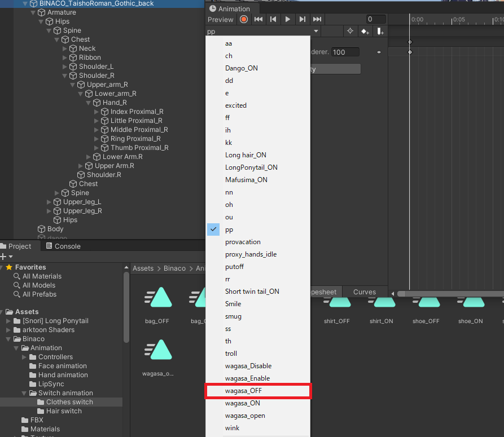The width and height of the screenshot is (504, 437).
Task: Expand the Neck bone node
Action: [x=64, y=48]
